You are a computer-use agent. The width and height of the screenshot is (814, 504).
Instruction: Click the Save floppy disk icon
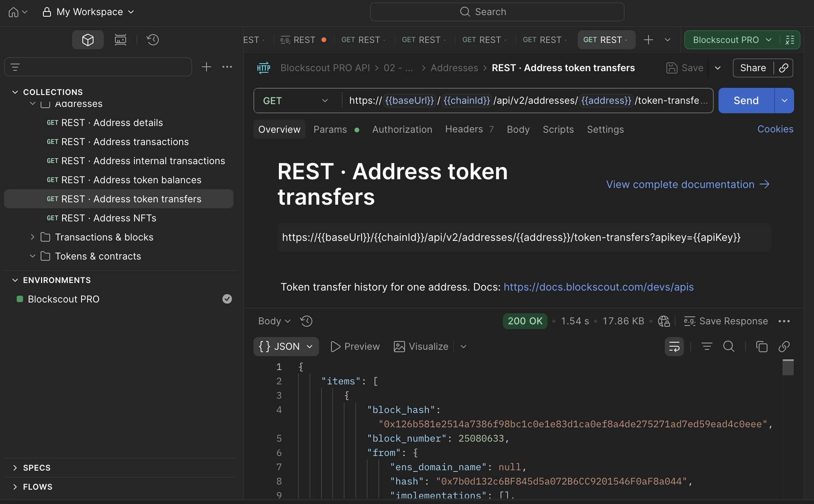672,68
